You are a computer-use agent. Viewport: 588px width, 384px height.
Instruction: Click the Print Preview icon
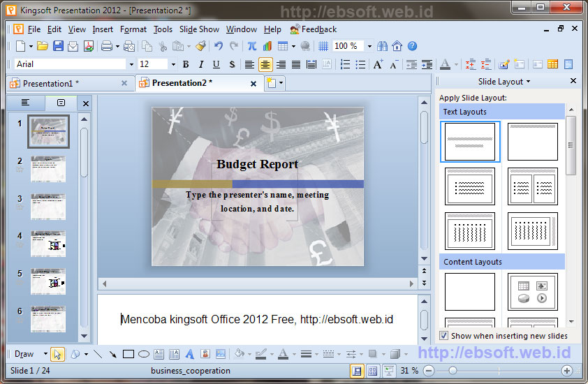click(x=129, y=46)
